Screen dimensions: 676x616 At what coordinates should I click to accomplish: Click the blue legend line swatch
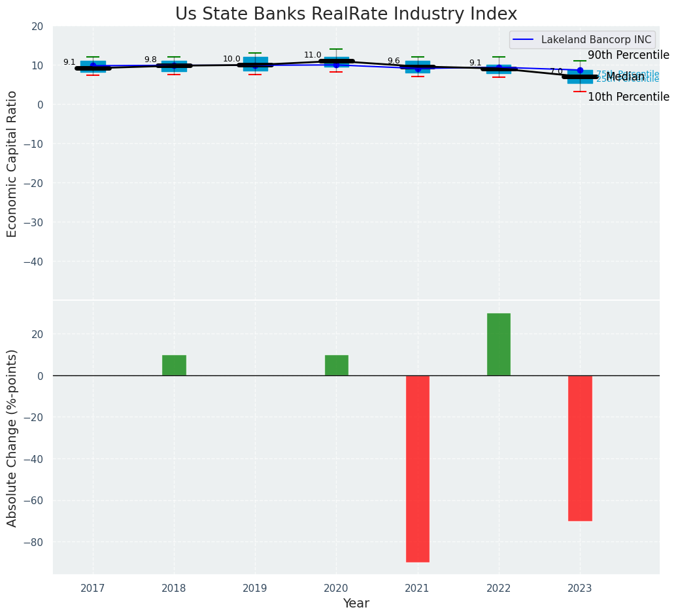coord(524,40)
